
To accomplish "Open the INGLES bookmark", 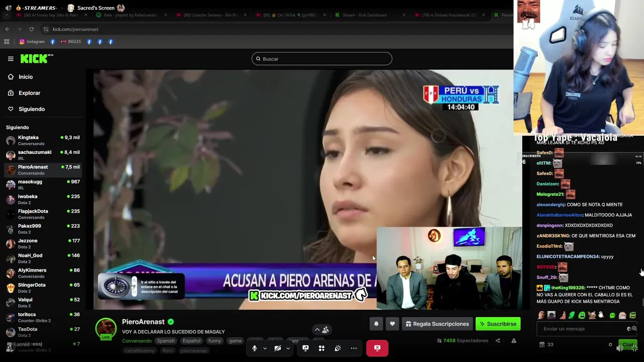I will coord(71,42).
